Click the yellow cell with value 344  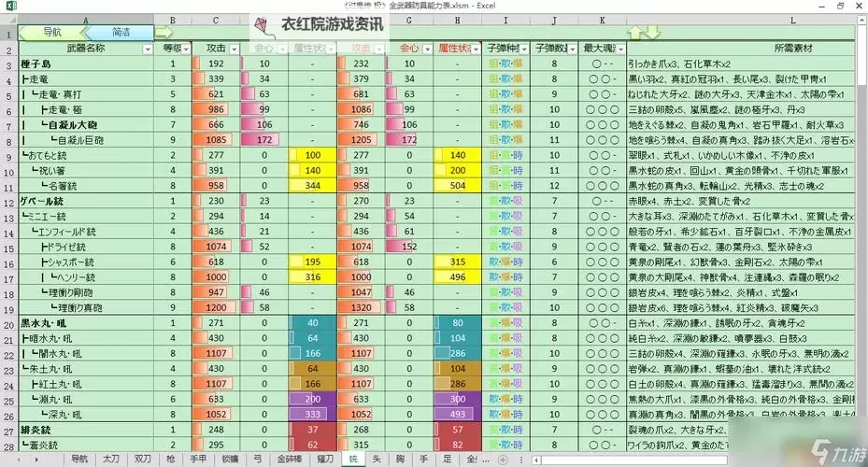pos(312,186)
